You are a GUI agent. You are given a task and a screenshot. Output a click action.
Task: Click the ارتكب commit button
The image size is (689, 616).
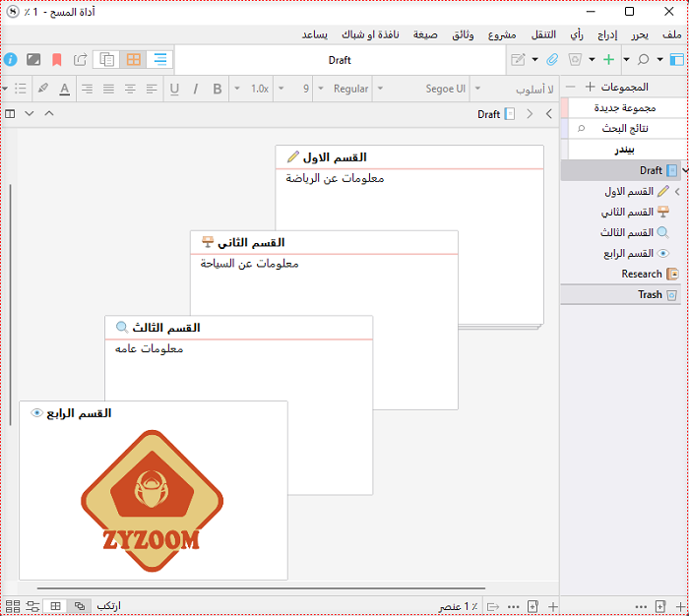click(x=108, y=606)
